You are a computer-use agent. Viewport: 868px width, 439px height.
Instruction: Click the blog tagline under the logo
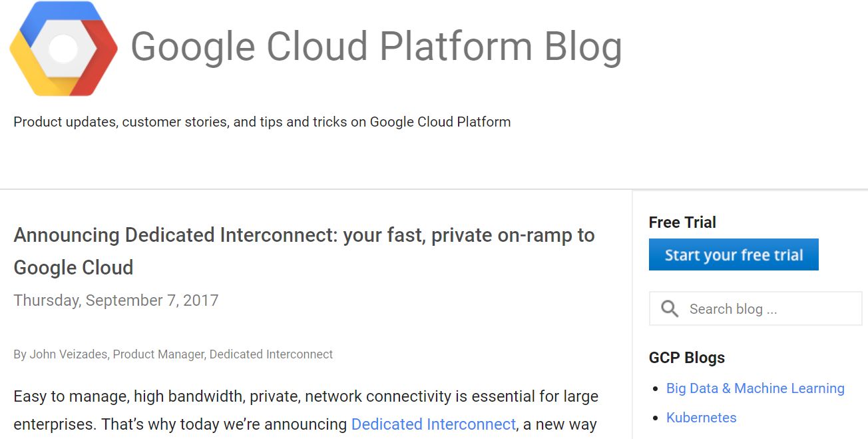point(262,122)
